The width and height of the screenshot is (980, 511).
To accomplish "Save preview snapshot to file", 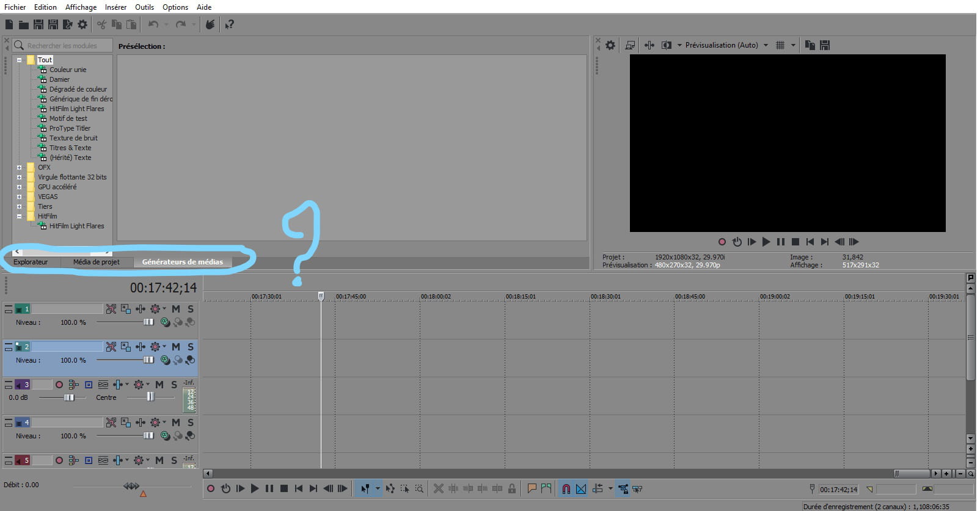I will point(825,45).
